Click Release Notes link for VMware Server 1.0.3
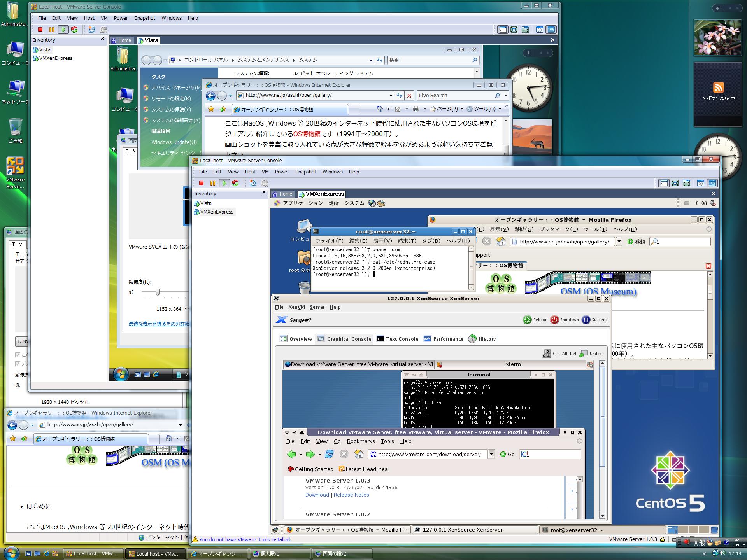747x560 pixels. click(x=351, y=495)
